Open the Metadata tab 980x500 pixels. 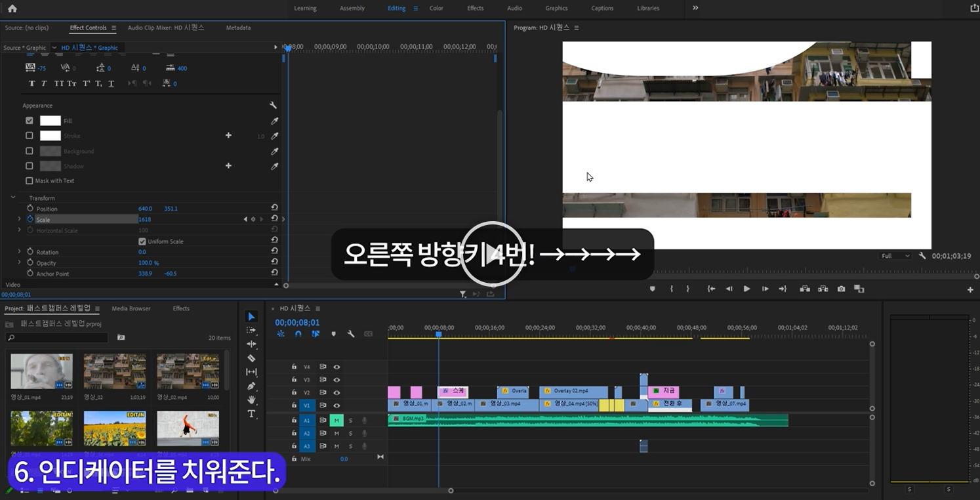[x=238, y=28]
